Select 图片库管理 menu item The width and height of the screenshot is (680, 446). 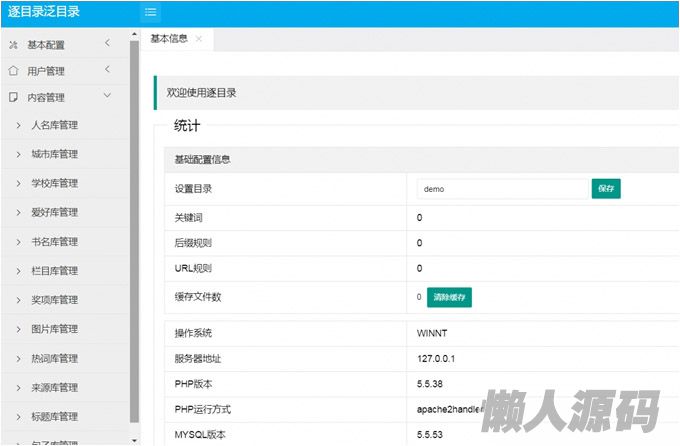(68, 329)
